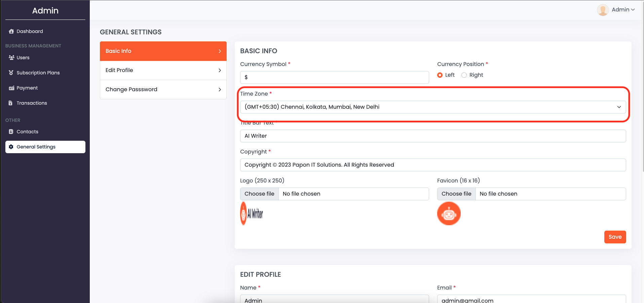Click the Payment icon in sidebar
Viewport: 644px width, 303px height.
11,88
